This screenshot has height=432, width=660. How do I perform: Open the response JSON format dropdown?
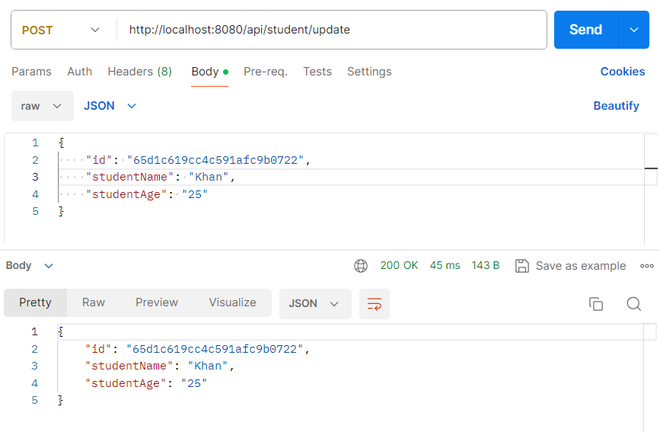click(315, 303)
